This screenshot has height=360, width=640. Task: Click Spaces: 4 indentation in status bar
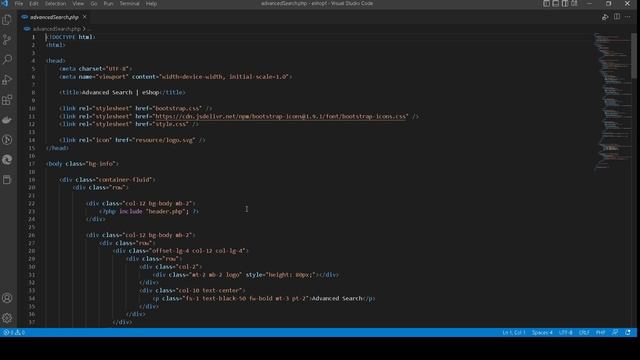pyautogui.click(x=542, y=332)
